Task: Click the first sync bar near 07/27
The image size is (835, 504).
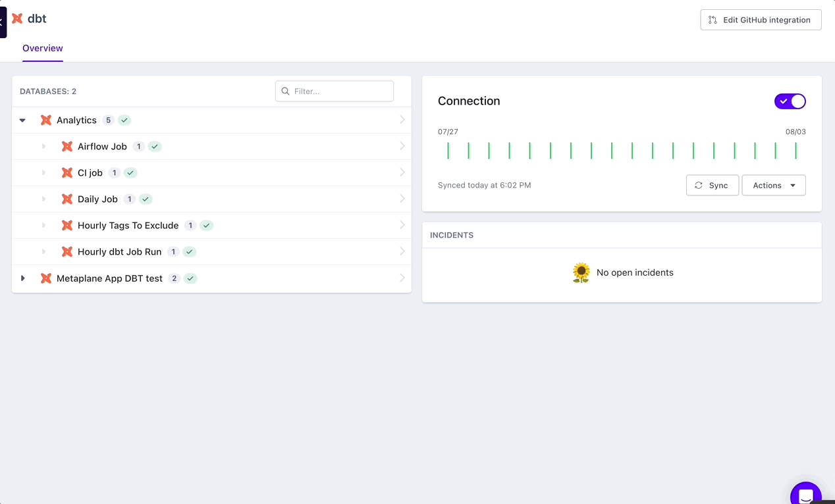Action: tap(448, 151)
